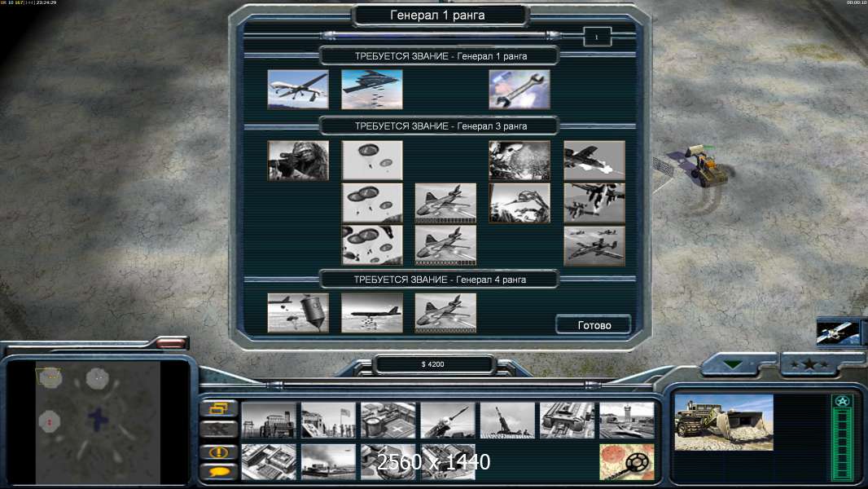Image resolution: width=868 pixels, height=489 pixels.
Task: Select the snowy explosion power icon
Action: pyautogui.click(x=519, y=161)
